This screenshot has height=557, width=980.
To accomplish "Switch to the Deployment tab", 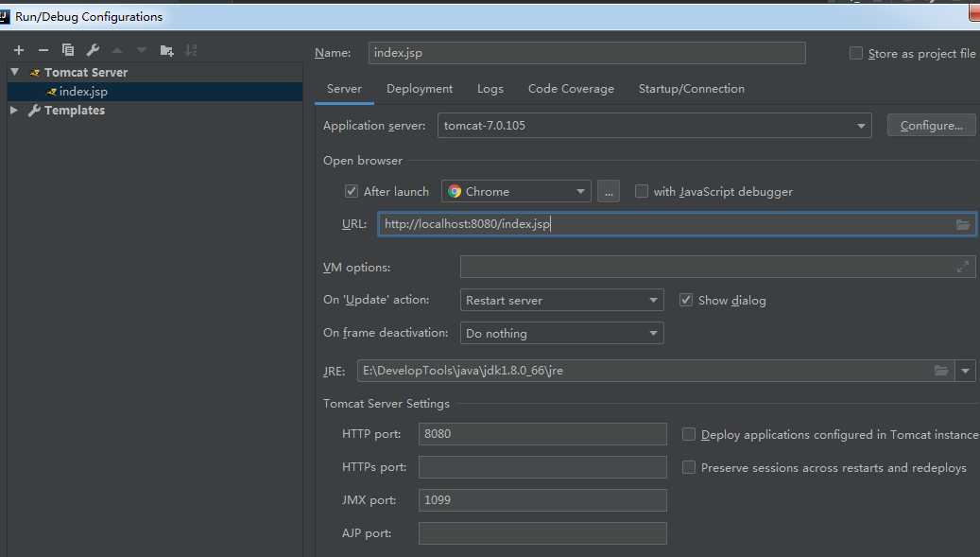I will [x=420, y=89].
